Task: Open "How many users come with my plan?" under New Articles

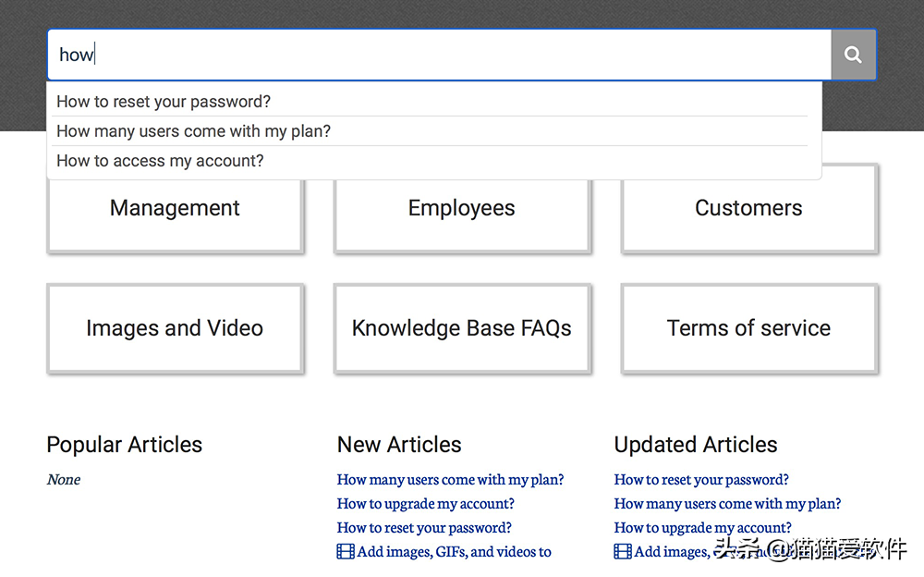Action: 450,480
